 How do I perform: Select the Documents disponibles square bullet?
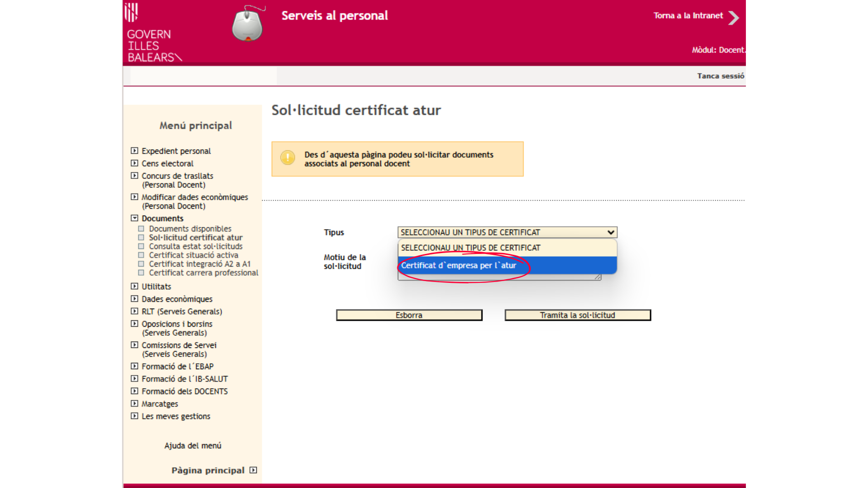(x=141, y=229)
